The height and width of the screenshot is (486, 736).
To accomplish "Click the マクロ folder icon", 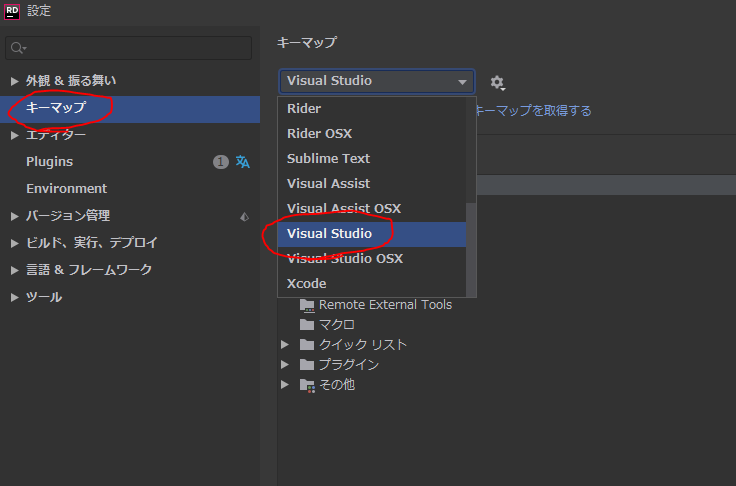I will pos(307,325).
